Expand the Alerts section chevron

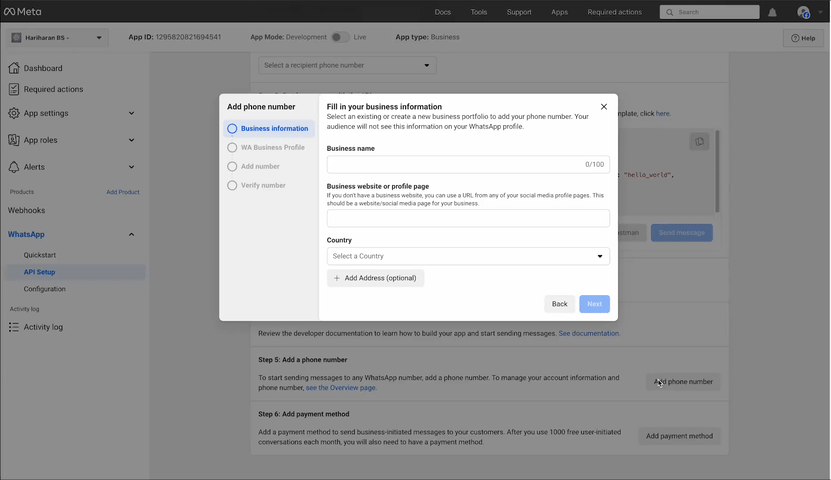point(131,167)
